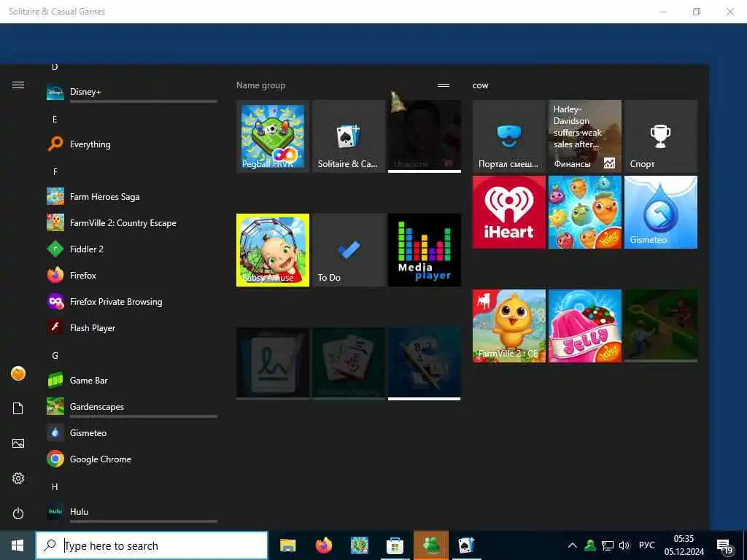Launch the Media Player tile
The height and width of the screenshot is (560, 747).
coord(424,250)
